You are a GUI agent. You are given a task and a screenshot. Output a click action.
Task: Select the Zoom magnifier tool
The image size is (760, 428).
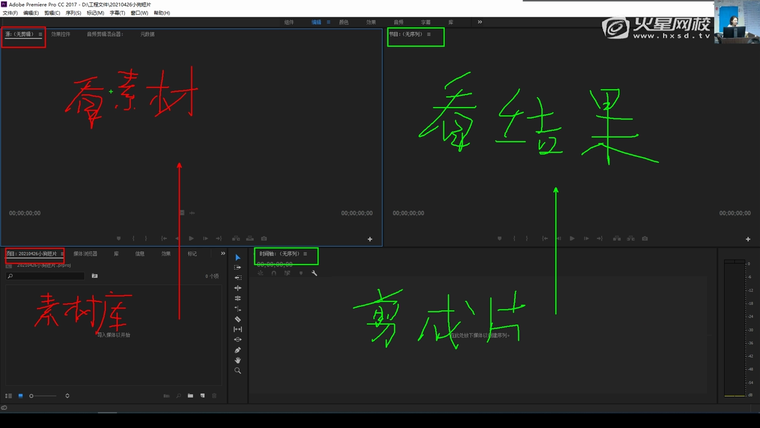click(238, 371)
